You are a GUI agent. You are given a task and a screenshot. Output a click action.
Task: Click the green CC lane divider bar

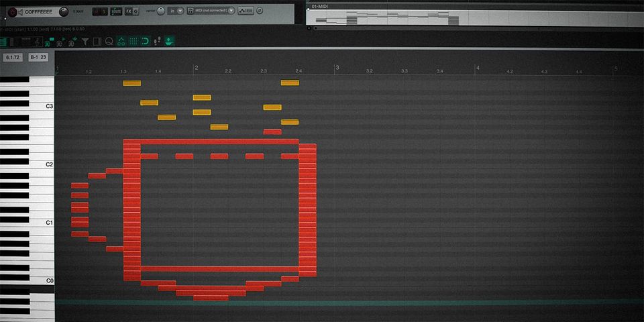tap(349, 303)
